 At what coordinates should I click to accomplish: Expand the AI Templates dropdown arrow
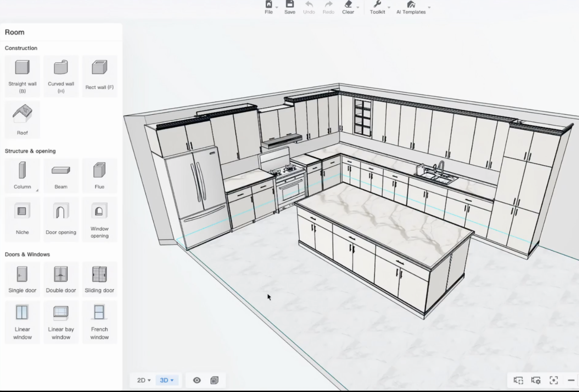coord(429,7)
